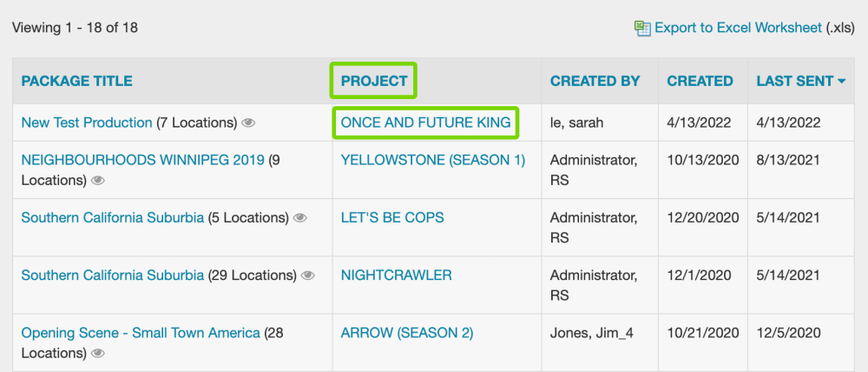Sort by Package Title column

pyautogui.click(x=77, y=81)
